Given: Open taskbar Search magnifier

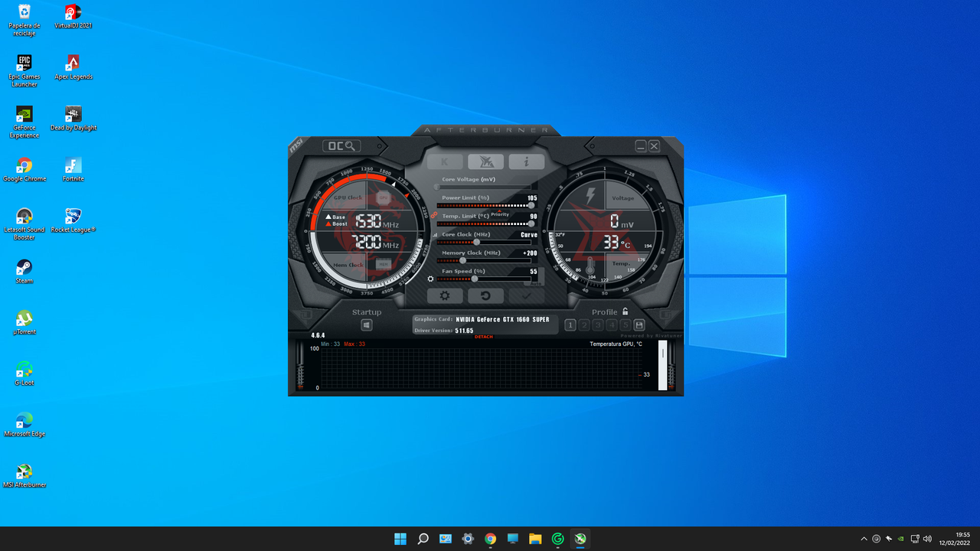Looking at the screenshot, I should (x=423, y=539).
